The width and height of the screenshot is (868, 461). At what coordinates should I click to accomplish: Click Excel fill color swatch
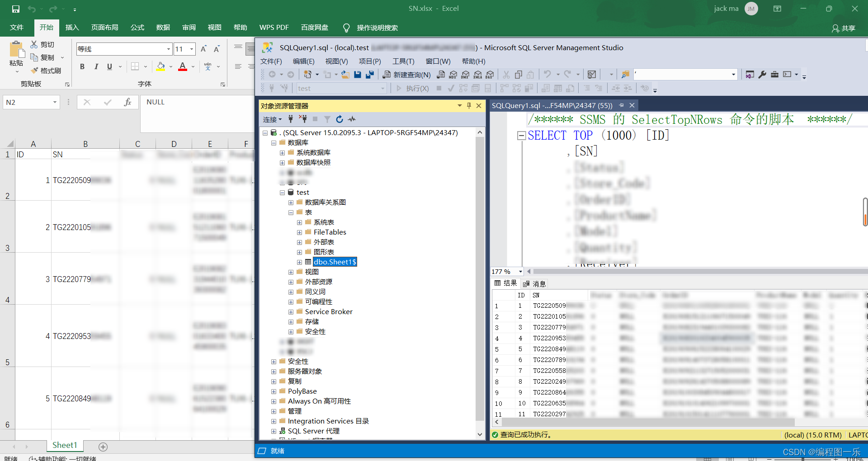pos(160,66)
